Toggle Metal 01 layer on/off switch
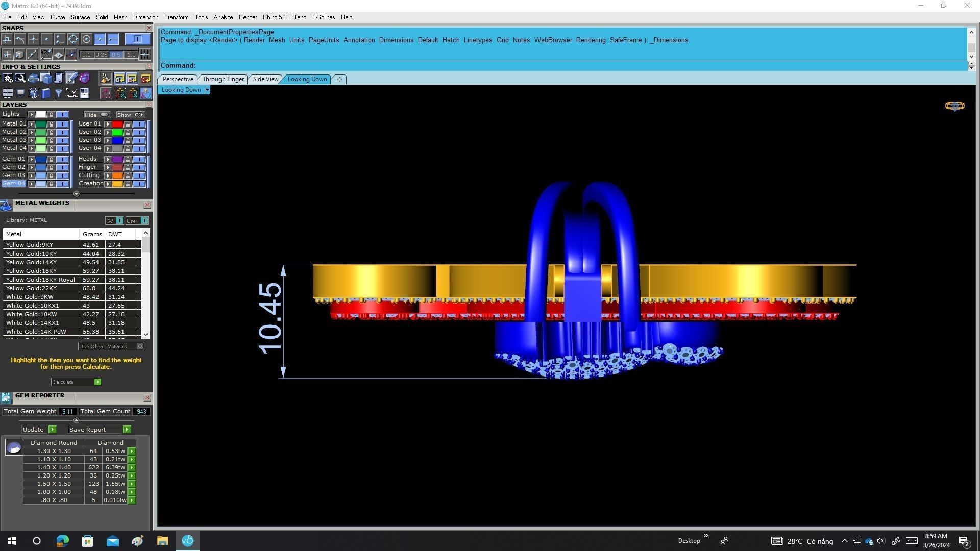 [x=62, y=124]
